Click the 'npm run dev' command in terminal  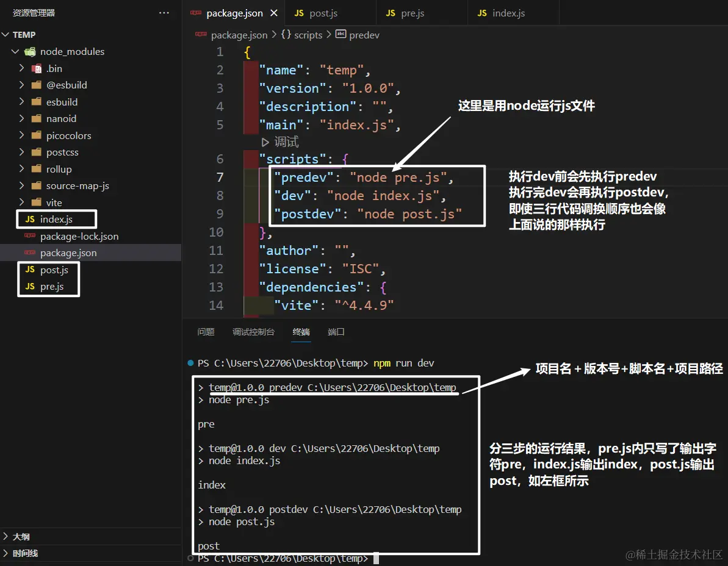click(403, 364)
